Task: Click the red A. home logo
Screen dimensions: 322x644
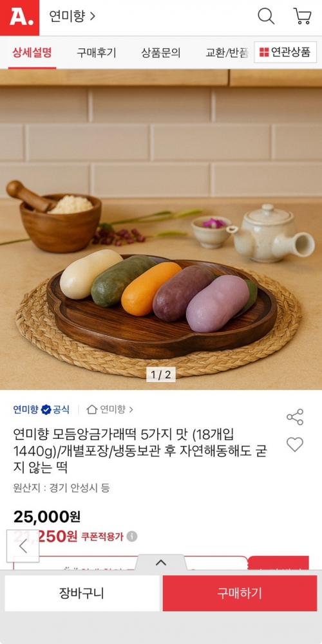Action: click(x=19, y=17)
